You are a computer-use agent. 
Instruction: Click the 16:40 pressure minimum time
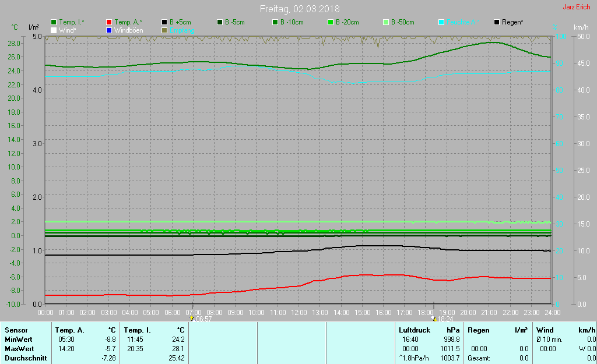(x=410, y=340)
